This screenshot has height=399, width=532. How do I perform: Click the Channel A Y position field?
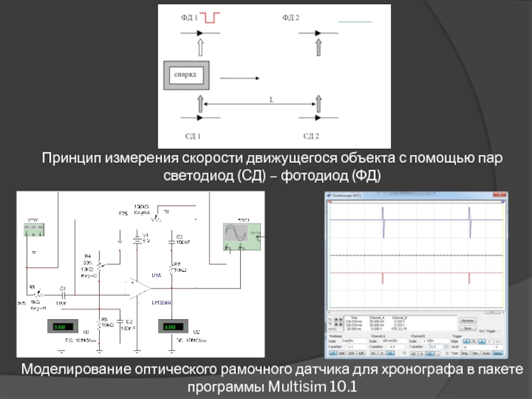click(x=396, y=346)
